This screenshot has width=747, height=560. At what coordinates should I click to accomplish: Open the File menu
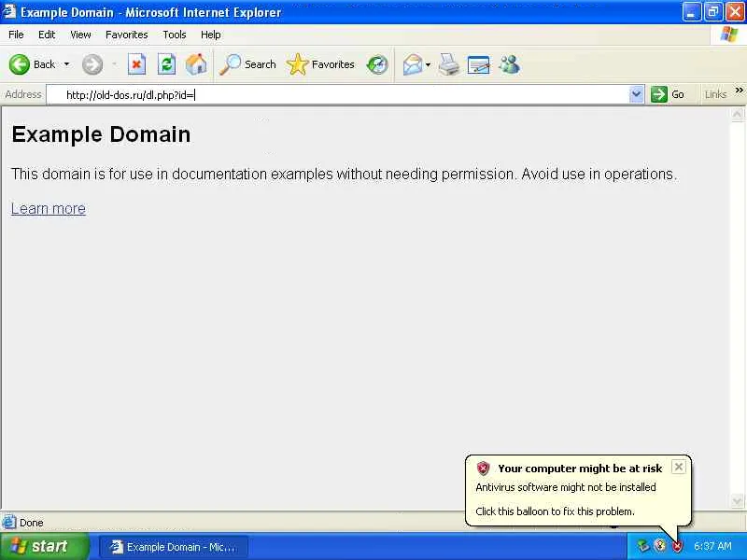tap(16, 35)
